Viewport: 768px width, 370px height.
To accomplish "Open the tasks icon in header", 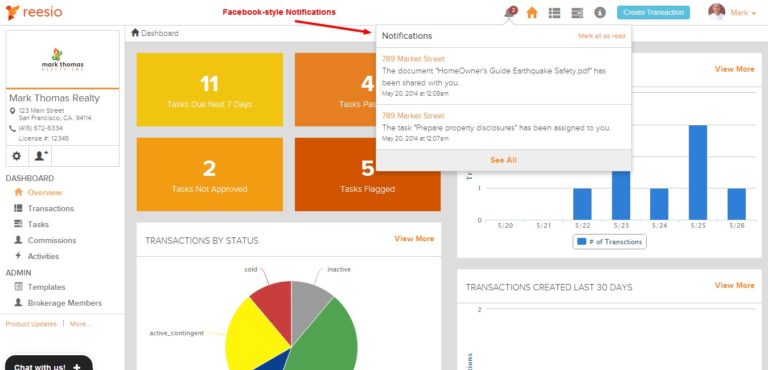I will click(x=577, y=13).
